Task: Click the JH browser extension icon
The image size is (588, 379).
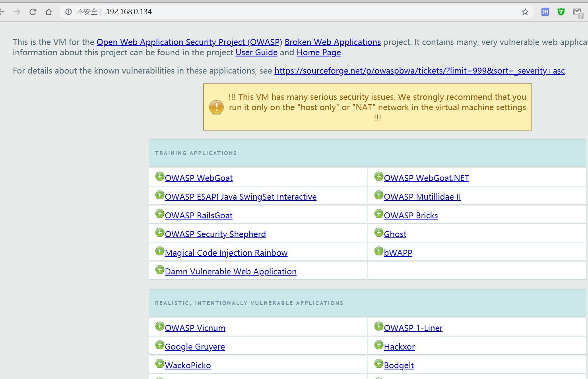Action: pos(545,12)
